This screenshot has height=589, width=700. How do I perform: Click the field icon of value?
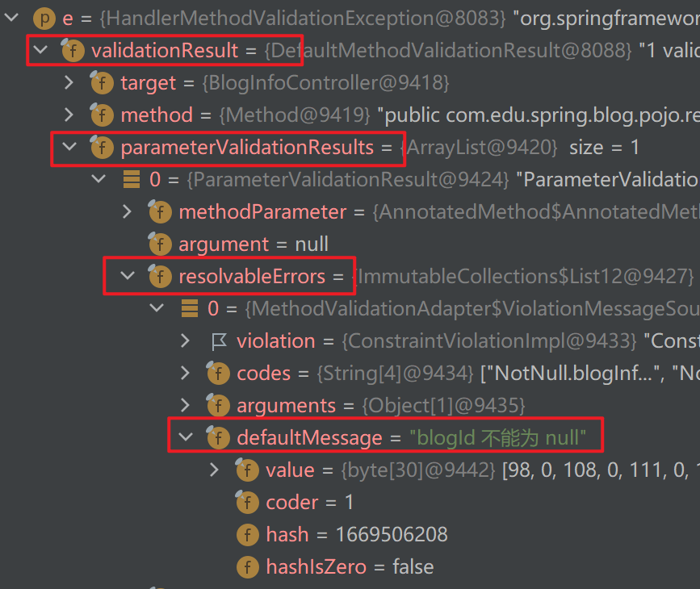247,470
